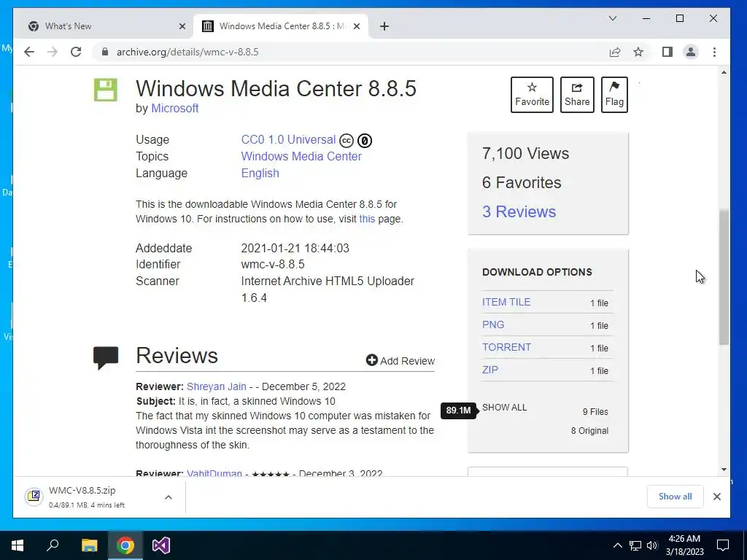Download the TORRENT file
This screenshot has width=747, height=560.
coord(506,347)
